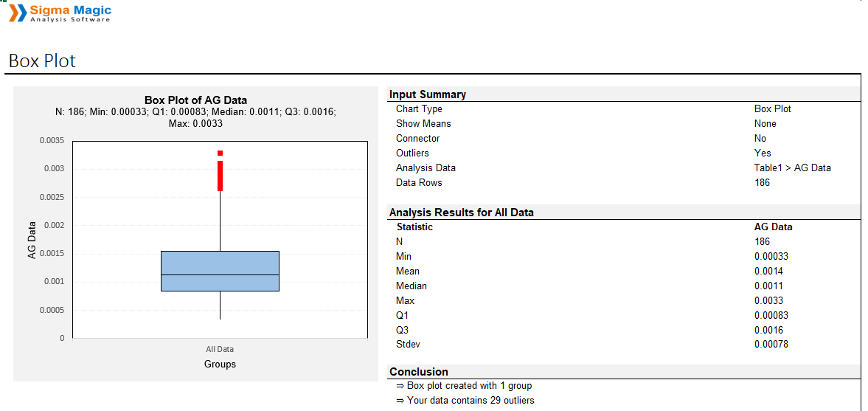Click the Median value 0.0011 in results

pyautogui.click(x=768, y=286)
